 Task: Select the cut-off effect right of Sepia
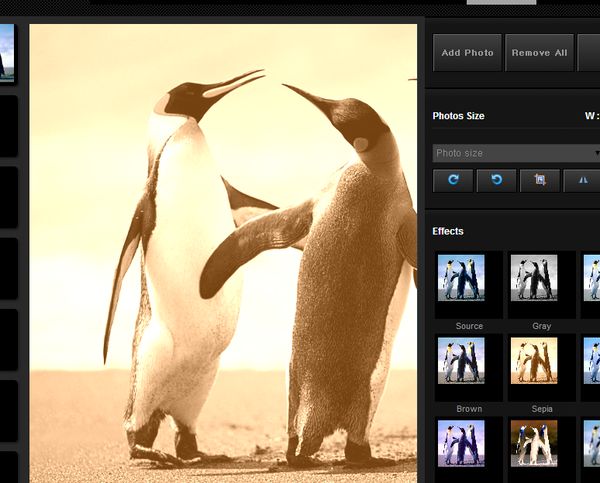click(591, 361)
